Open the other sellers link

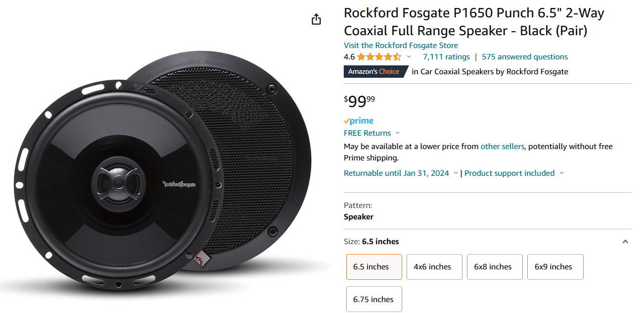coord(502,147)
